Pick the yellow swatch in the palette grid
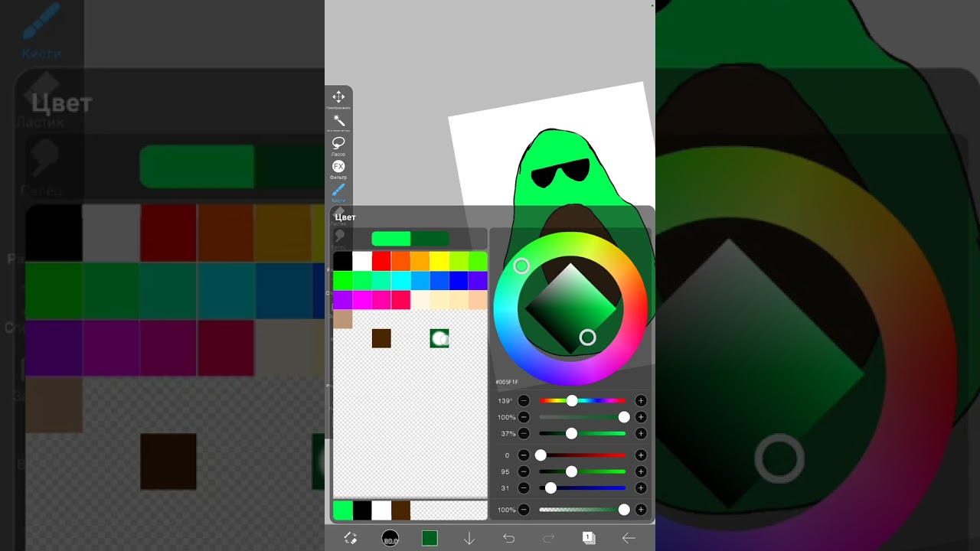This screenshot has width=980, height=551. pos(439,261)
